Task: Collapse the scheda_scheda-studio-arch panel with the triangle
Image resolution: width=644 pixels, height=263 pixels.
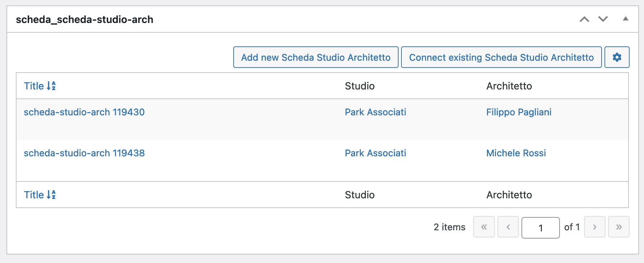Action: (x=625, y=19)
